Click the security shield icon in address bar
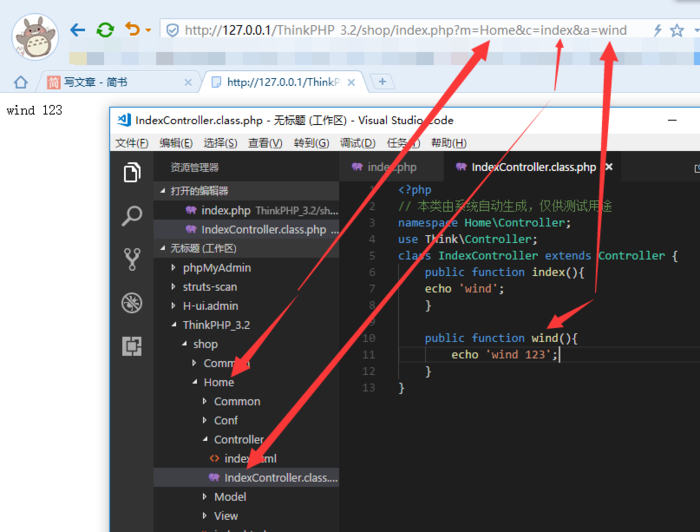Screen dimensions: 700x532 pyautogui.click(x=172, y=30)
